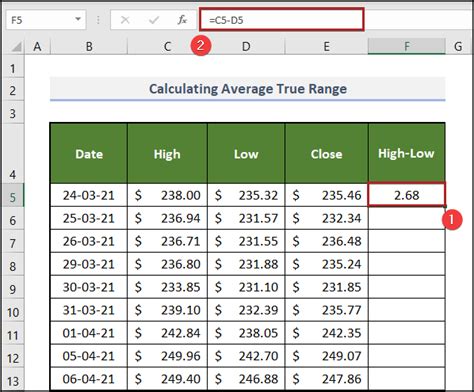Click the date cell 05-04-21
This screenshot has height=392, width=474.
[89, 356]
